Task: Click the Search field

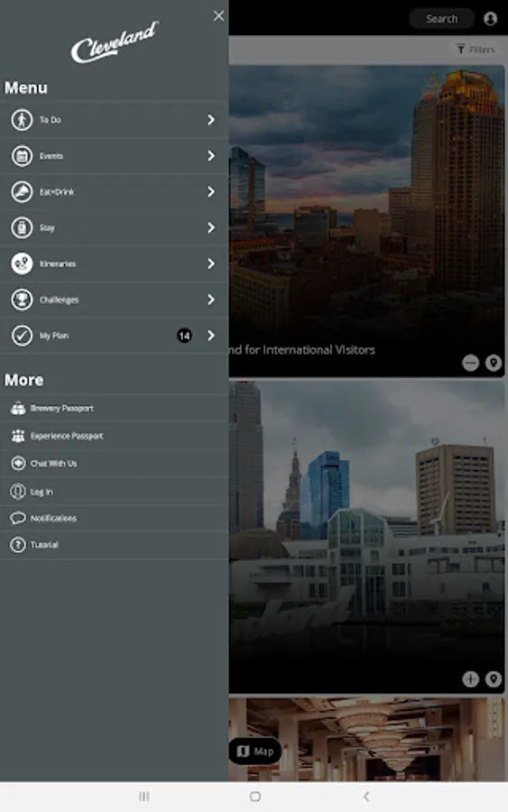Action: click(x=442, y=19)
